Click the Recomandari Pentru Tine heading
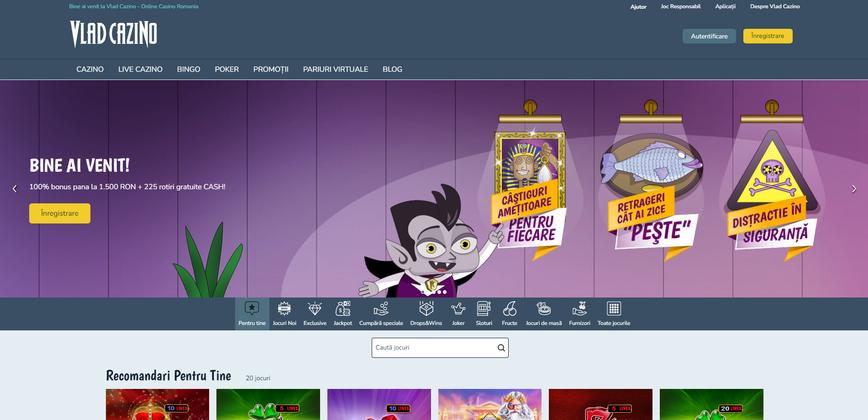Image resolution: width=868 pixels, height=420 pixels. [168, 376]
